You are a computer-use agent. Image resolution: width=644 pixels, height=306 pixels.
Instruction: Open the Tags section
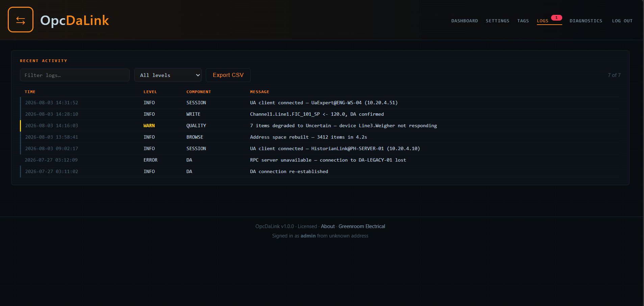click(x=523, y=21)
